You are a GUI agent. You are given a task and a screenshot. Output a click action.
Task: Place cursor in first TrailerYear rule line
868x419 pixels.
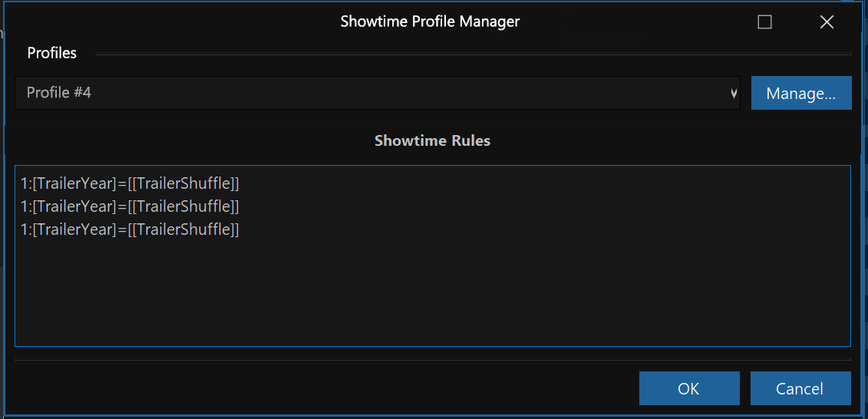click(130, 183)
